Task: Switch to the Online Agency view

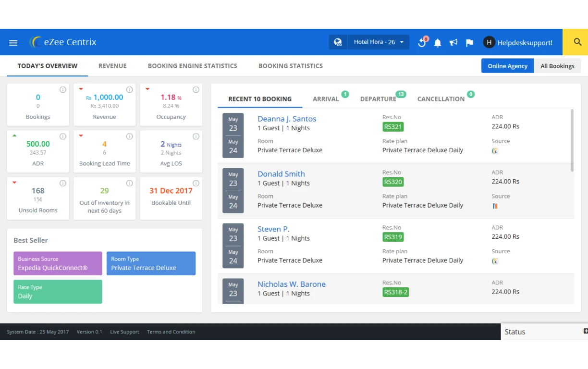Action: coord(507,66)
